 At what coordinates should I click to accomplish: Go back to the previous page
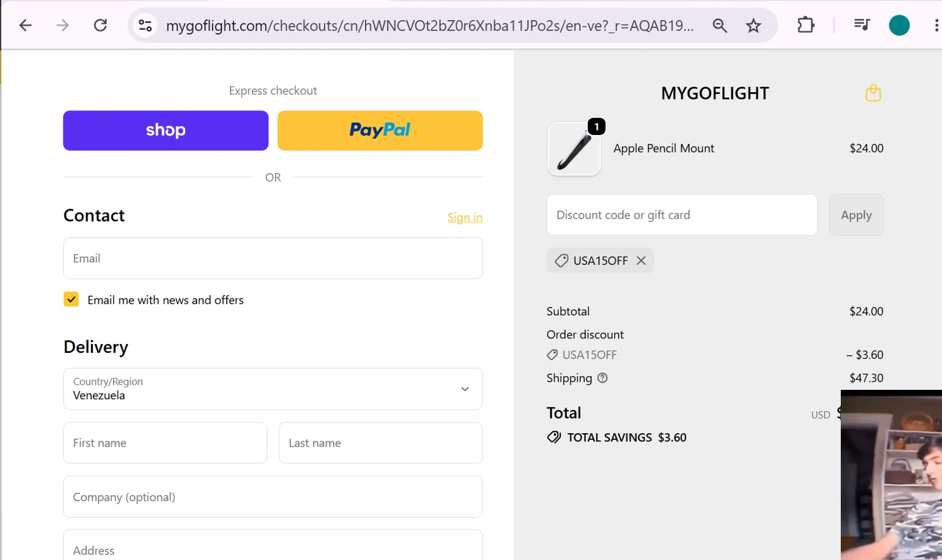coord(25,25)
